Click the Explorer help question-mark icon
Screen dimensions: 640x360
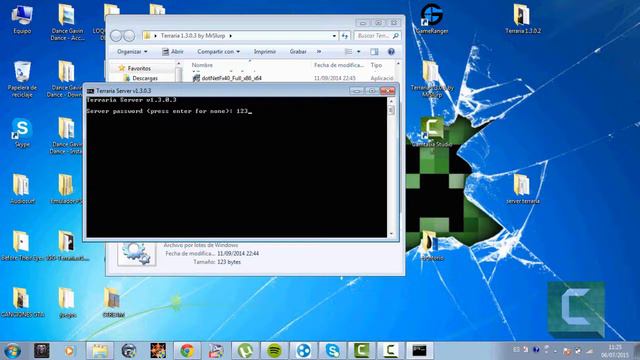click(391, 52)
